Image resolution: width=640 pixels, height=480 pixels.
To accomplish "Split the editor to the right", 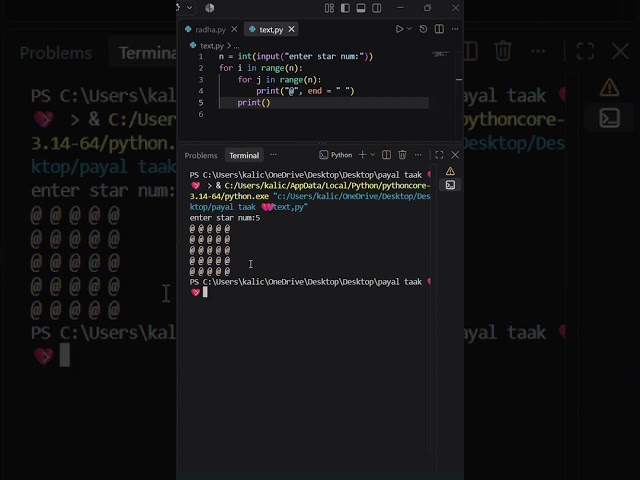I will [x=439, y=29].
